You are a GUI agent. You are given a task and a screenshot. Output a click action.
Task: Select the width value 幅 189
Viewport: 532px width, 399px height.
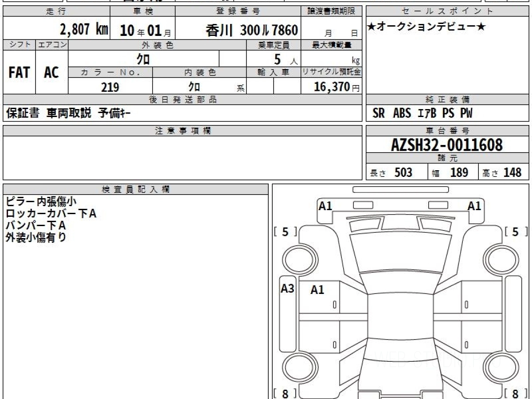pos(450,172)
